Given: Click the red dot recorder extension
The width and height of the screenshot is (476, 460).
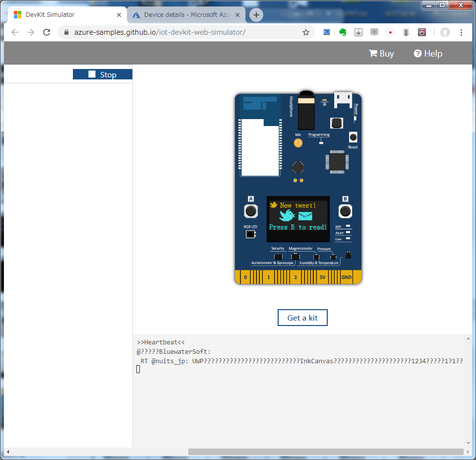Looking at the screenshot, I should (390, 32).
